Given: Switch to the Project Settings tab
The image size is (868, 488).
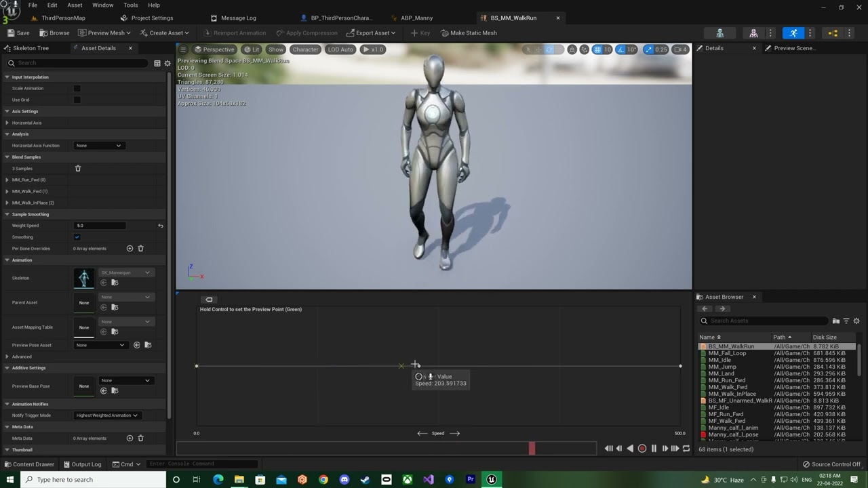Looking at the screenshot, I should [x=153, y=18].
